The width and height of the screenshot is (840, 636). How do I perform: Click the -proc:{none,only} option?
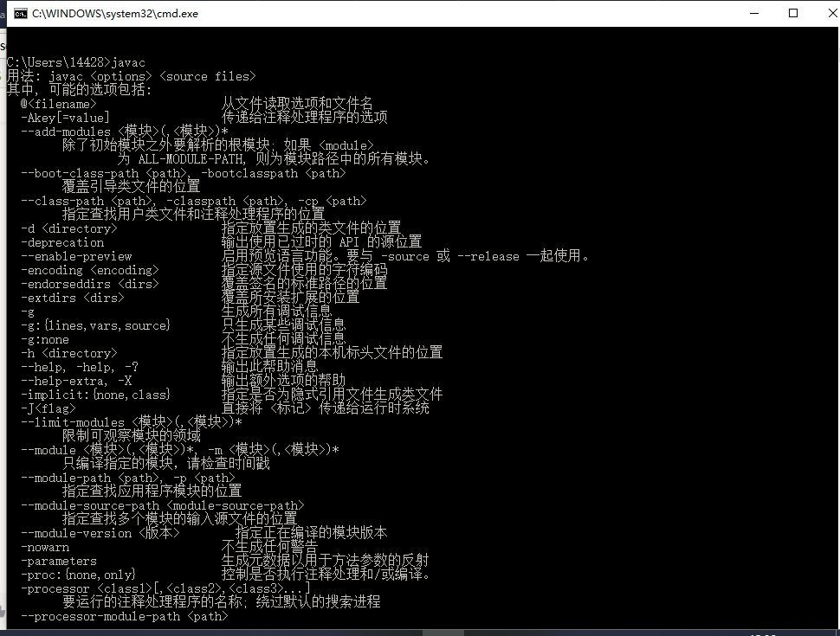tap(78, 575)
